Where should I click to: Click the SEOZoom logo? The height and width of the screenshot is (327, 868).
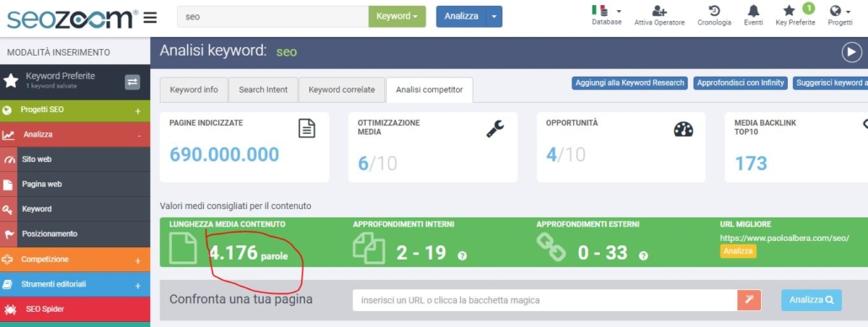tap(72, 18)
